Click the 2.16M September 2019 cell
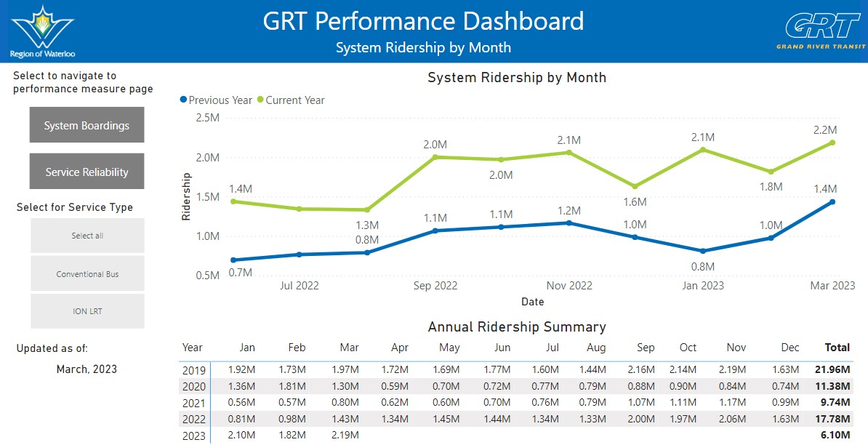868x445 pixels. point(642,369)
